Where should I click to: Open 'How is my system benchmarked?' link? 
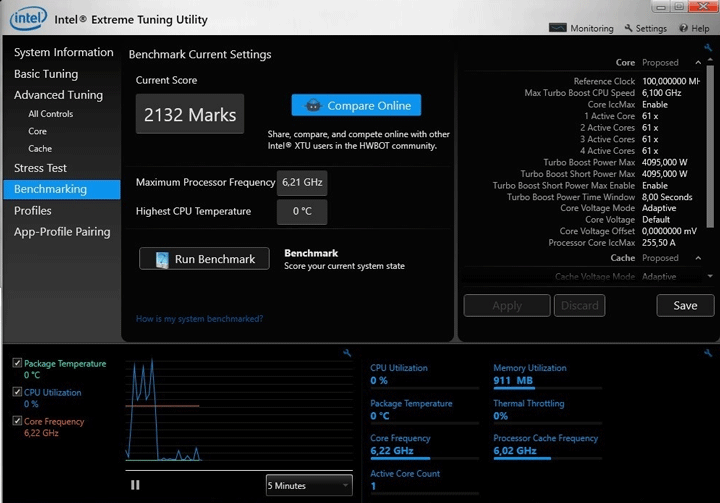(199, 318)
